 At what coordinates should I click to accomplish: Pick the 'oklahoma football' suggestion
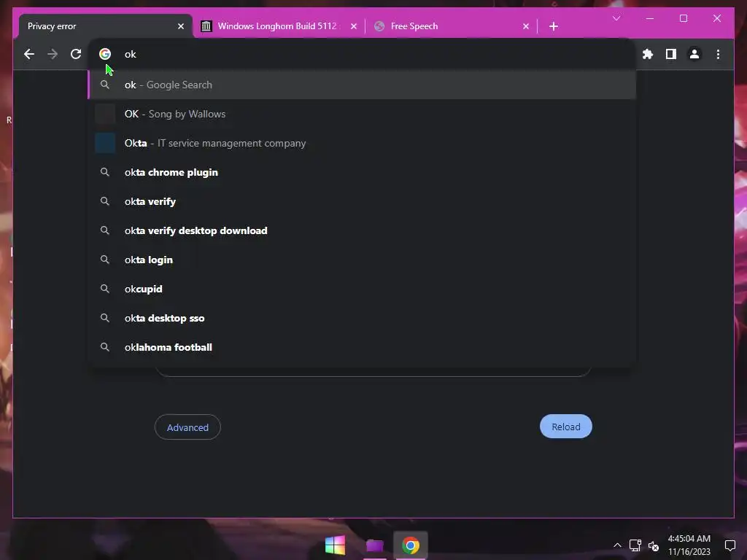(x=362, y=347)
